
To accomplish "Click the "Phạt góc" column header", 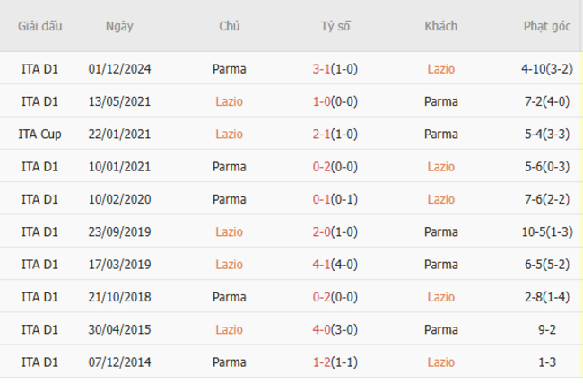I will click(x=546, y=26).
